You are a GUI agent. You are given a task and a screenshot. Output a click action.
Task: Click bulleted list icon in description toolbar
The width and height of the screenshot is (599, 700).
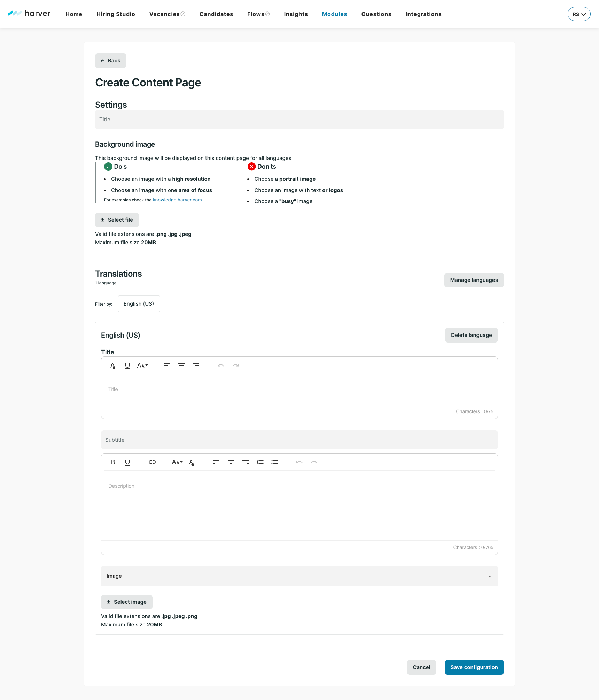(275, 462)
